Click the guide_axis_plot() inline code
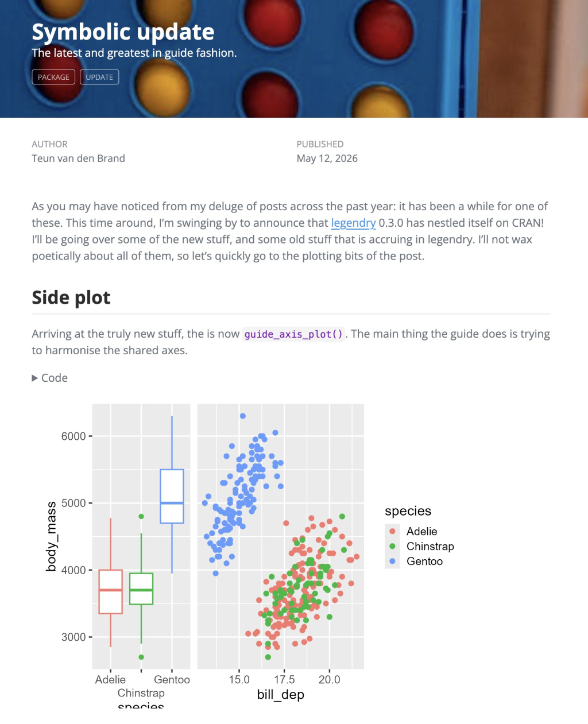 point(294,334)
